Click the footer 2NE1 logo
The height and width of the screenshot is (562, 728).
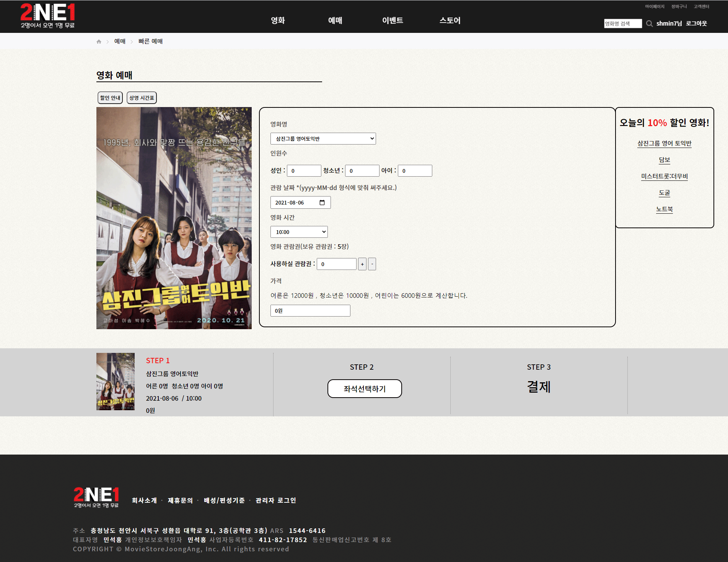[x=96, y=497]
